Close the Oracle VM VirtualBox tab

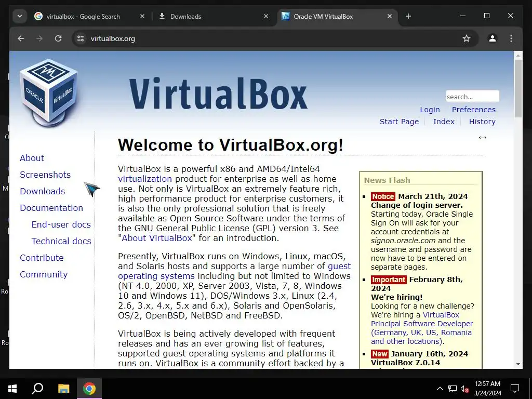coord(390,16)
